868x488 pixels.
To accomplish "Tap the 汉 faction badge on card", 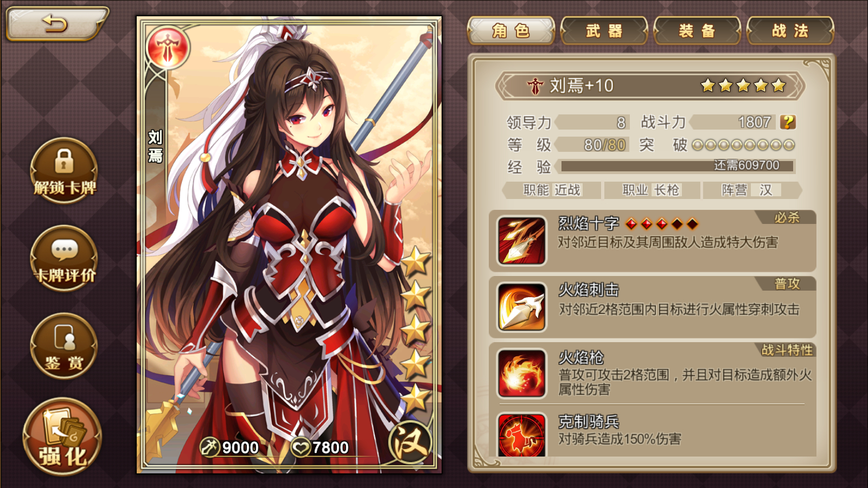I will 410,442.
